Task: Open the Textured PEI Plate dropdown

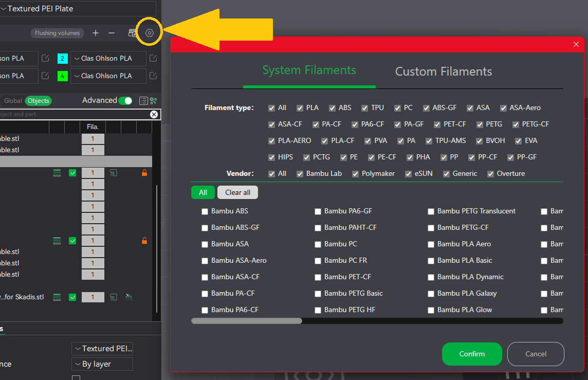Action: pyautogui.click(x=78, y=8)
